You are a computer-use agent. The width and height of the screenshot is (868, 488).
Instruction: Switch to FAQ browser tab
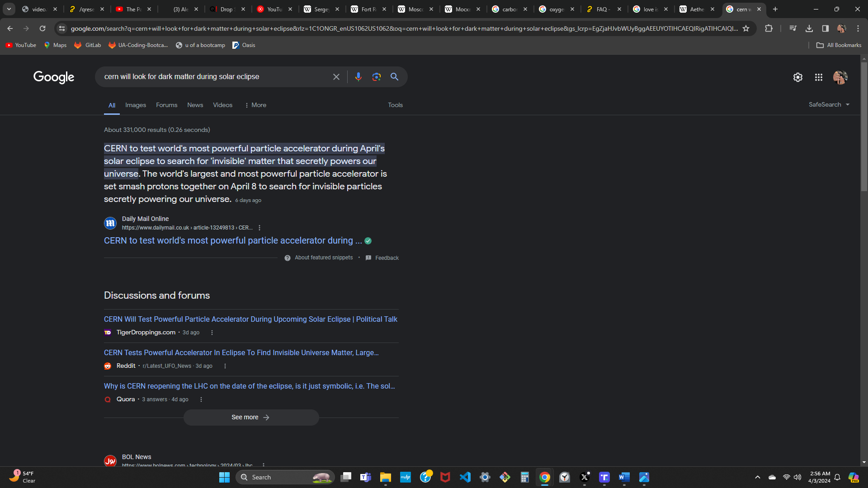603,9
